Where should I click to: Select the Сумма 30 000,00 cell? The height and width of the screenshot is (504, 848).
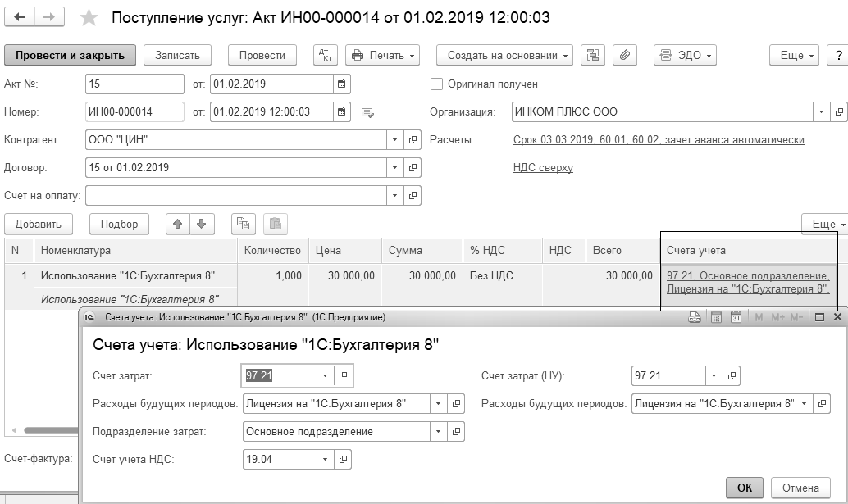coord(422,276)
